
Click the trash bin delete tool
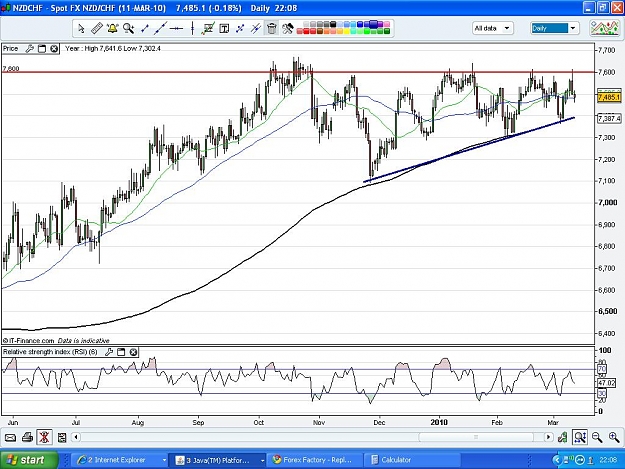271,28
